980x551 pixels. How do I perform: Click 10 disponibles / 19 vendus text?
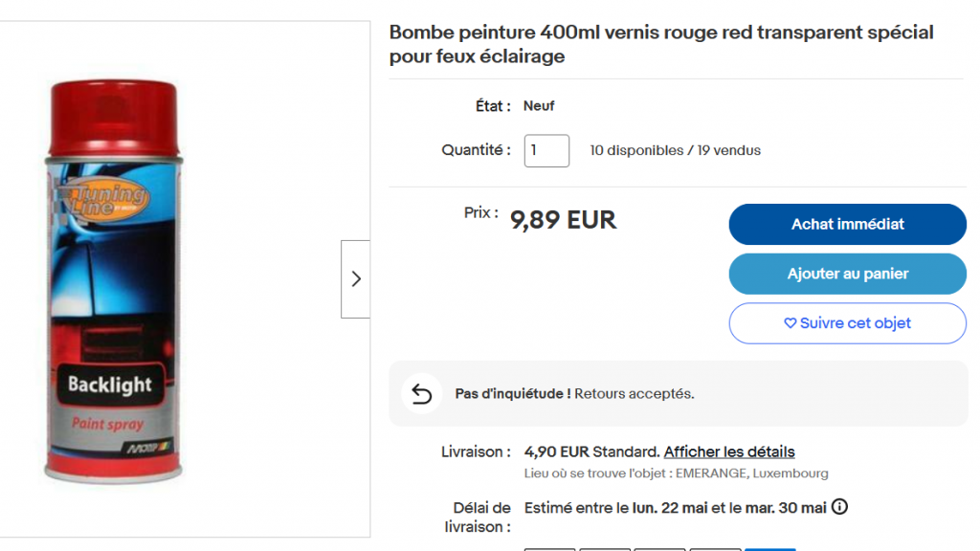pos(675,150)
